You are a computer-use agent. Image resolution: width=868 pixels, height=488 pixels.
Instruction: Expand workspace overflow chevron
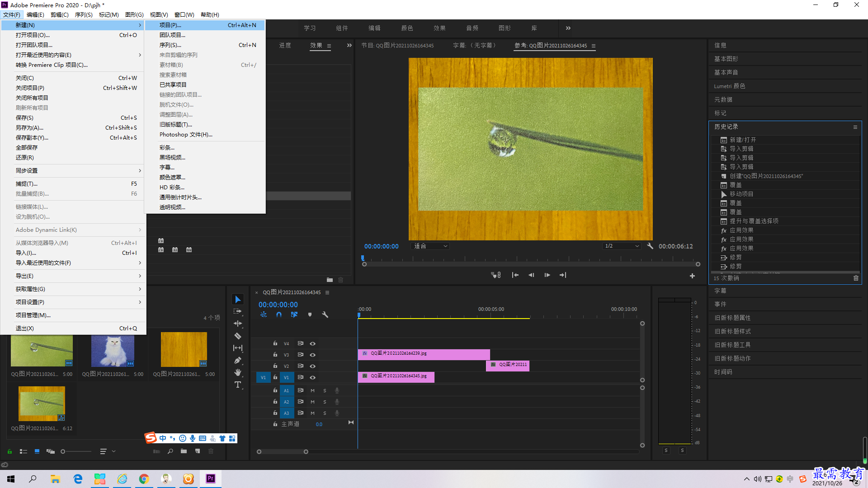(568, 28)
